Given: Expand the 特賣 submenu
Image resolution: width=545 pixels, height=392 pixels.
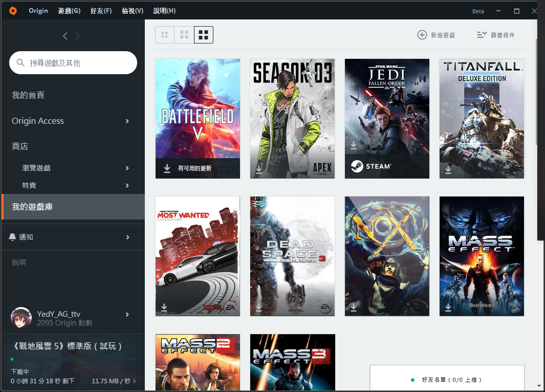Looking at the screenshot, I should pyautogui.click(x=127, y=185).
